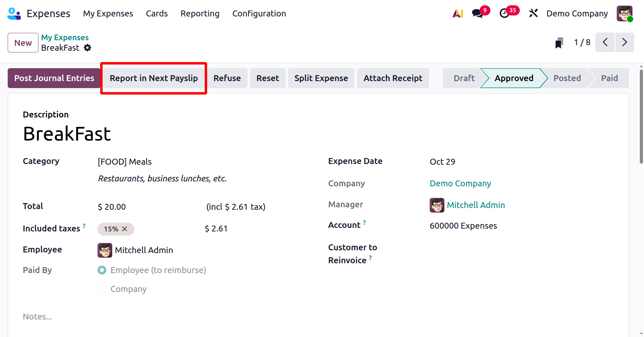This screenshot has width=644, height=337.
Task: Open the user avatar menu
Action: (x=624, y=14)
